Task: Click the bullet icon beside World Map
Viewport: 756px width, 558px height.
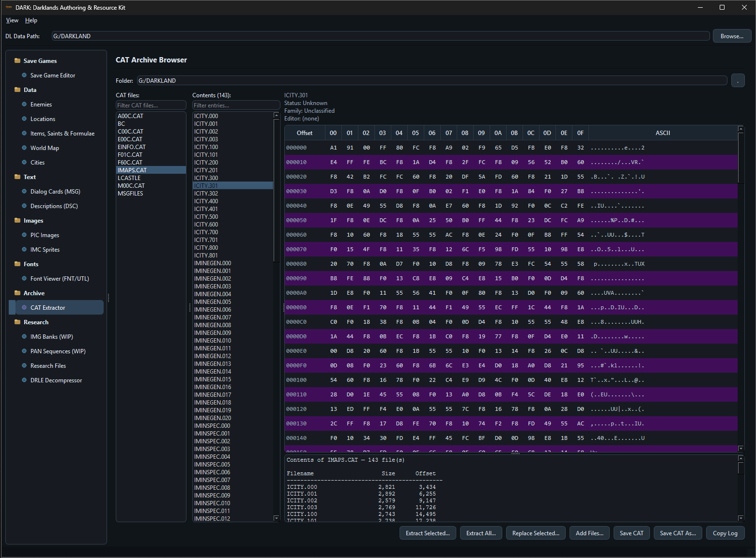Action: pyautogui.click(x=24, y=148)
